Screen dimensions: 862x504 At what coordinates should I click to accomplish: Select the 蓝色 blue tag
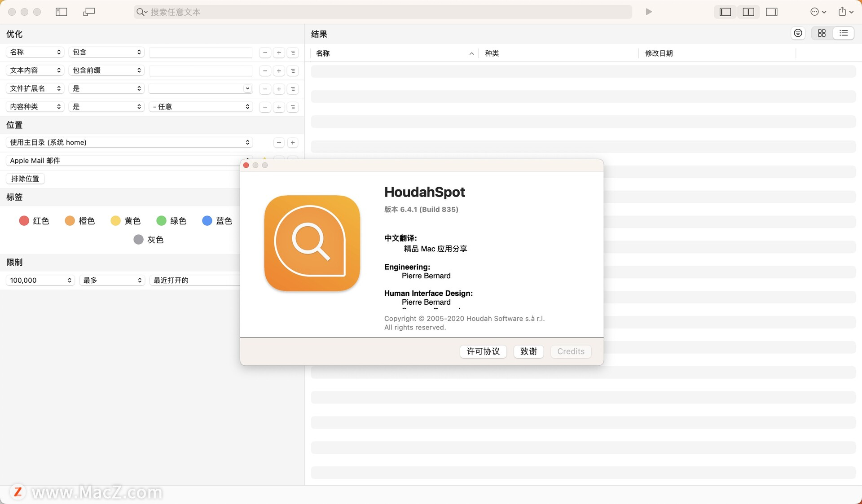click(x=217, y=221)
